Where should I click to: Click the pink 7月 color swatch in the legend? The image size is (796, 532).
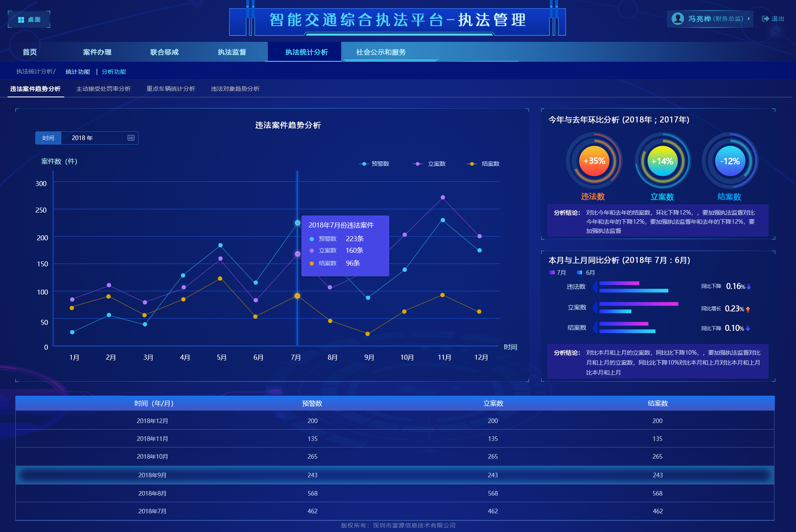(x=552, y=272)
